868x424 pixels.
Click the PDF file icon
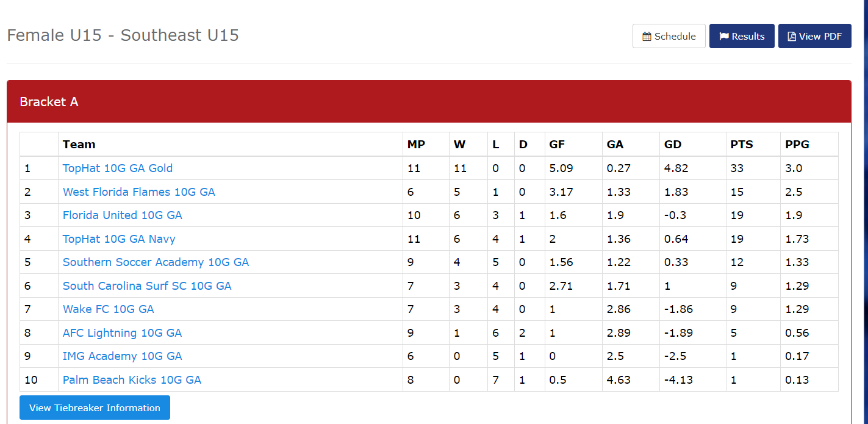point(792,37)
